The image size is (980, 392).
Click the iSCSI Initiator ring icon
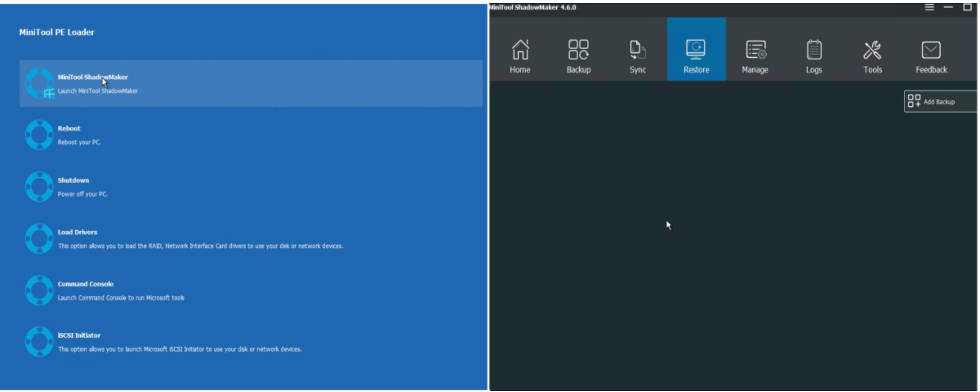coord(39,342)
